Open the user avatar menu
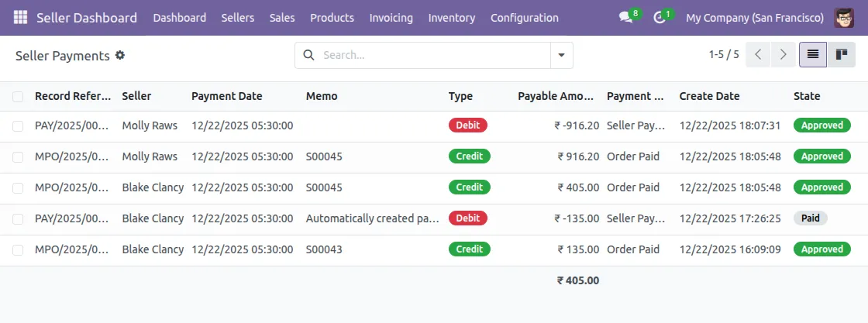This screenshot has height=323, width=868. point(844,18)
